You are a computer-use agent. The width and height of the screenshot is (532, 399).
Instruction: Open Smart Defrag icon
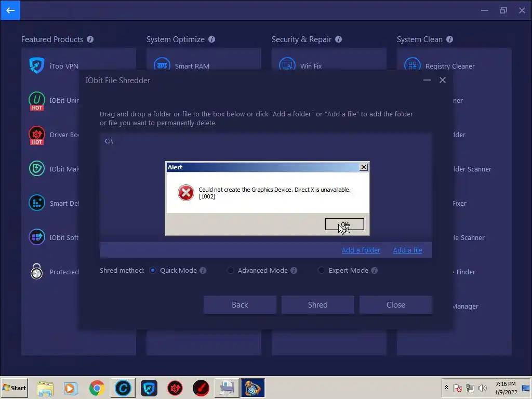[x=37, y=203]
